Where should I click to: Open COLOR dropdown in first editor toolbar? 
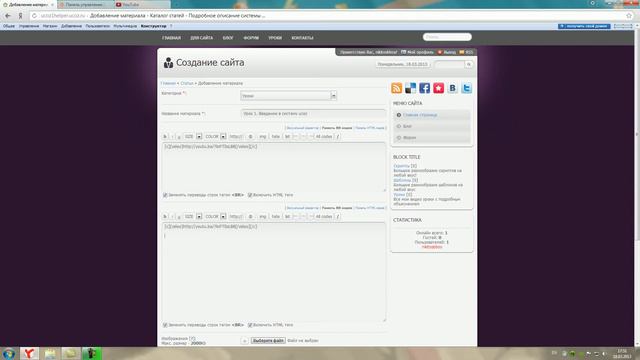pyautogui.click(x=215, y=136)
